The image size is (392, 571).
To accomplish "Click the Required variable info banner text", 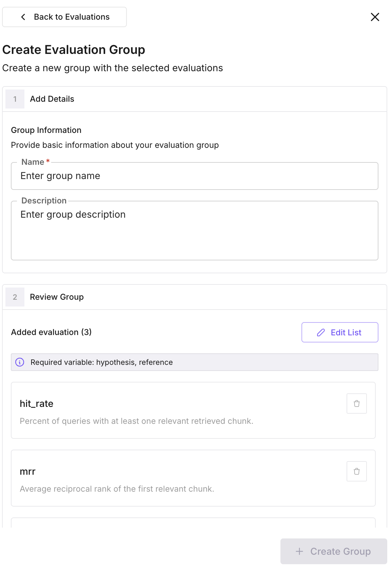I will click(x=101, y=362).
